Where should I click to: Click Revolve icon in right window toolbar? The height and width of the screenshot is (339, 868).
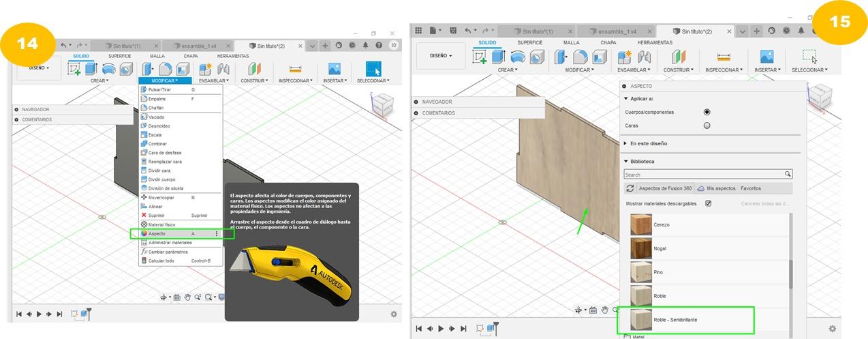click(517, 57)
